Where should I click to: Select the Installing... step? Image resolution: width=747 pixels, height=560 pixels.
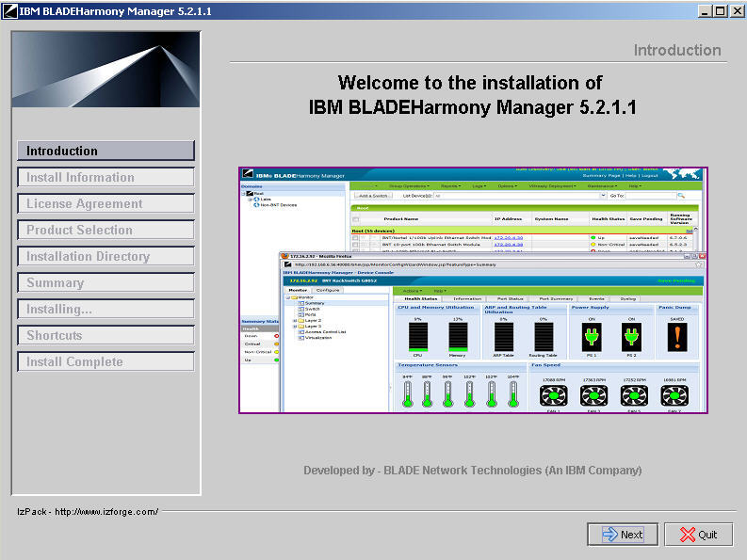click(x=106, y=309)
